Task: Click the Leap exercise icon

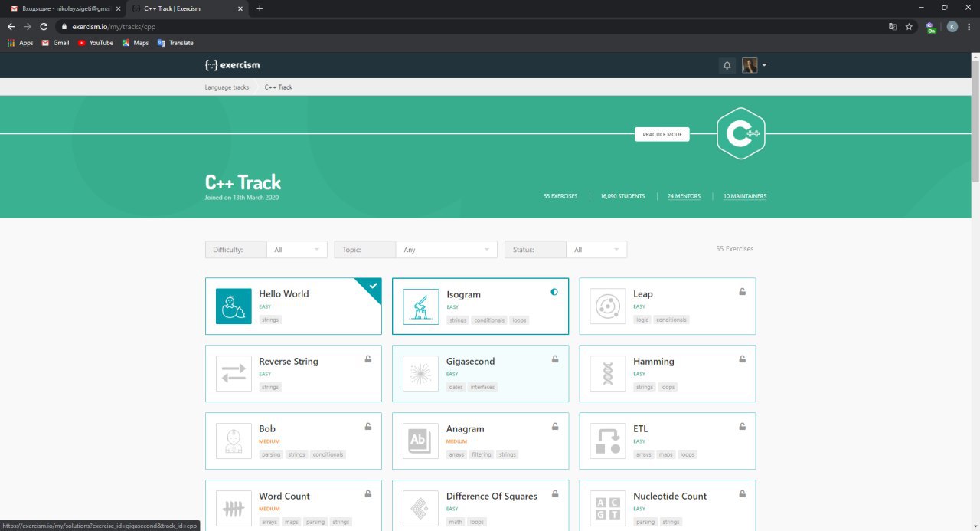Action: (x=608, y=306)
